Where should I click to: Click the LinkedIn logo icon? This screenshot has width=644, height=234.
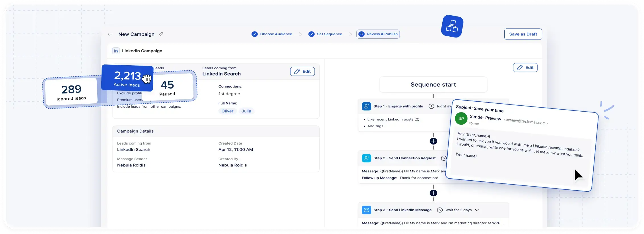pos(116,51)
